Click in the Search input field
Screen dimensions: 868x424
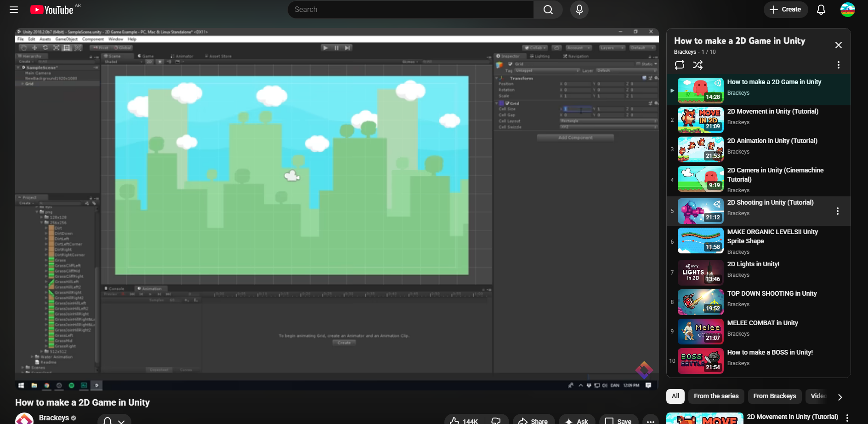(x=410, y=10)
